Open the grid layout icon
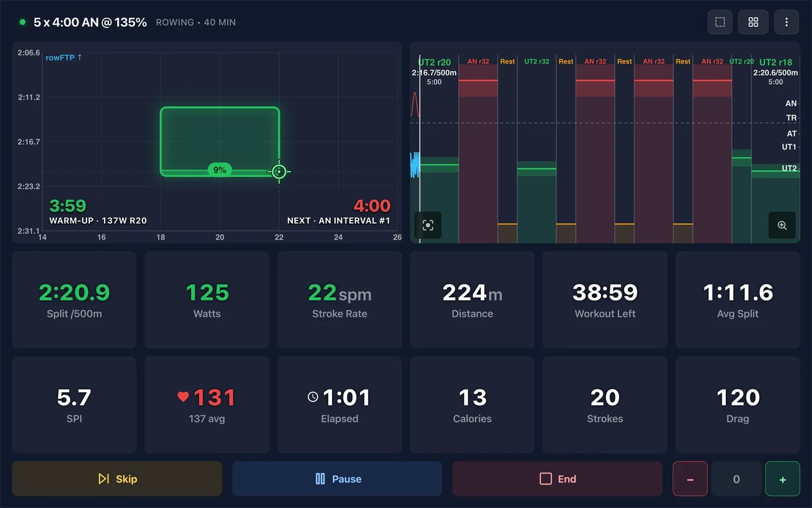Viewport: 812px width, 508px height. 753,22
